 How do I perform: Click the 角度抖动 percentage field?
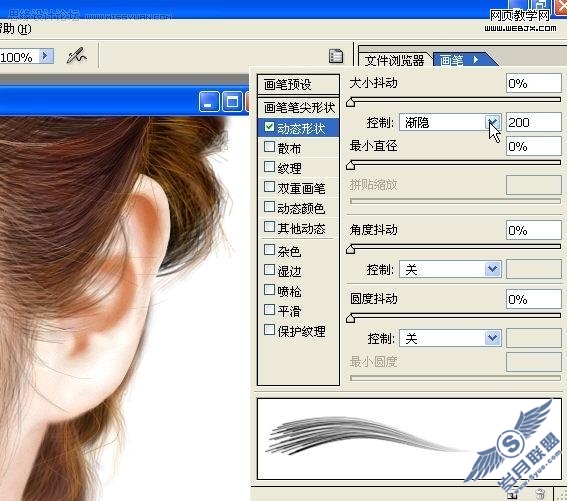(x=534, y=230)
